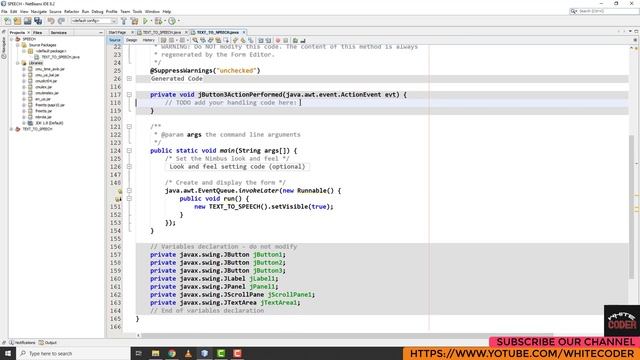Click the Find Next Occurrence icon

(x=211, y=40)
